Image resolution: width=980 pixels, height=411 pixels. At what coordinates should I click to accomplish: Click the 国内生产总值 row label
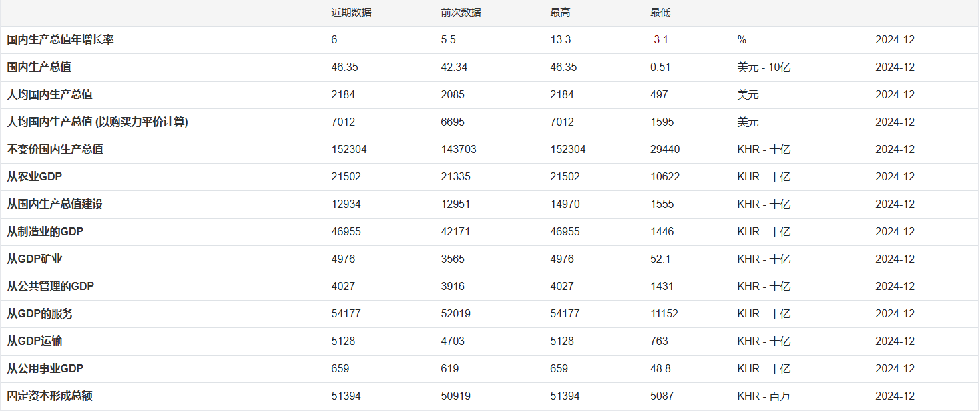coord(39,67)
